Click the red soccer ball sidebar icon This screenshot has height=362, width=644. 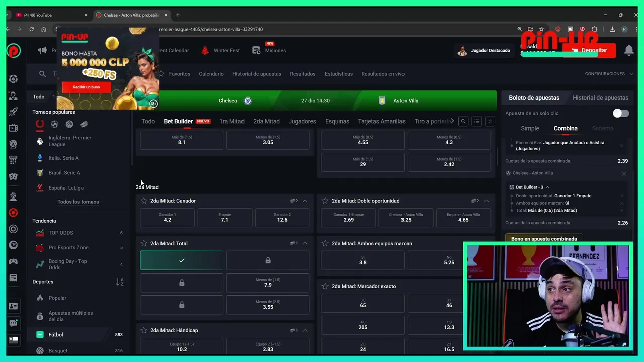tap(13, 213)
